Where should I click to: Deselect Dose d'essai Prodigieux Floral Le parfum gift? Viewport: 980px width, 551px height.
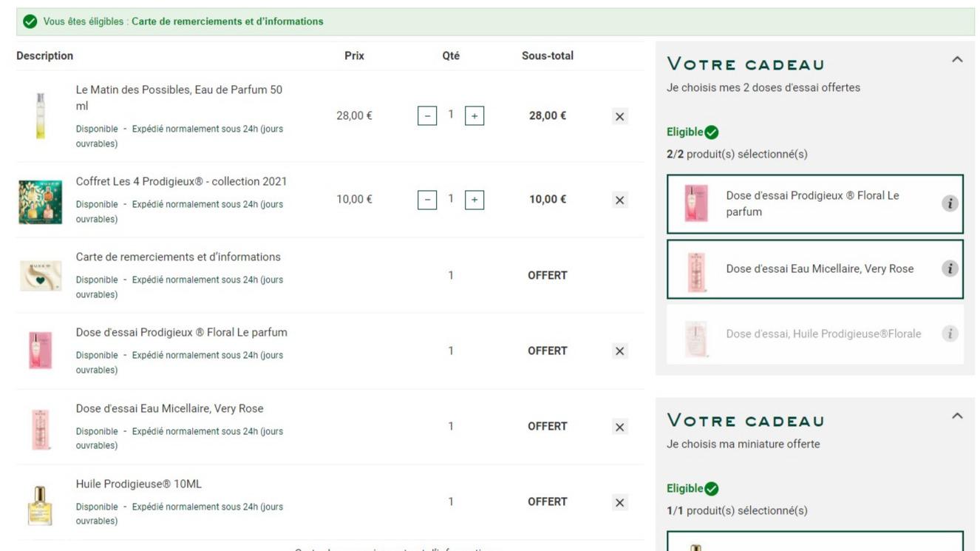(x=815, y=204)
